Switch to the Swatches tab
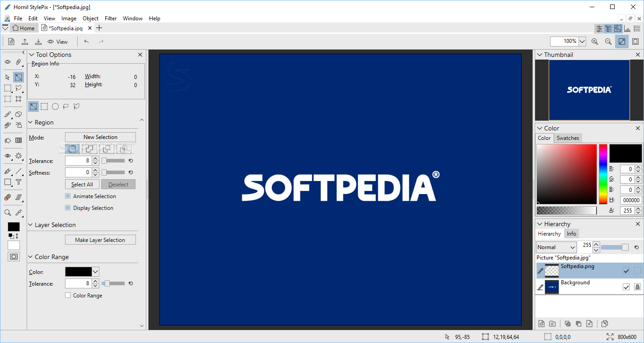 click(x=568, y=138)
